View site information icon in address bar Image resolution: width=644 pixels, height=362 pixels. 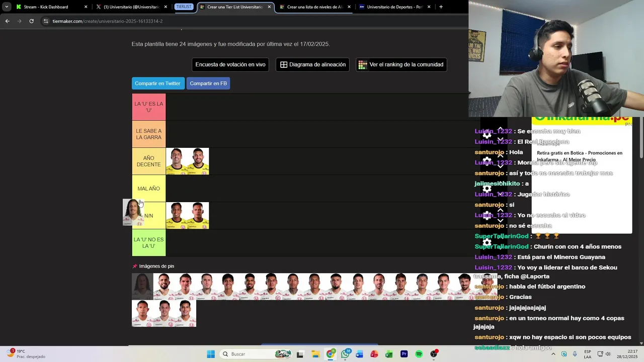pos(46,21)
